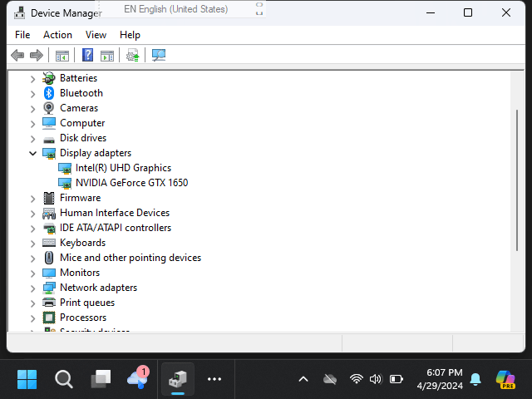Click the IDE ATA/ATAPI controllers icon
This screenshot has height=399, width=532.
pos(49,228)
